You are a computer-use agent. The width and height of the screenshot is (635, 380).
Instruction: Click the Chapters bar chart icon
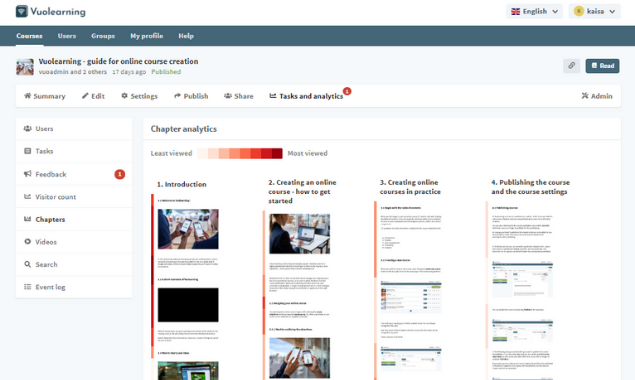(x=28, y=219)
